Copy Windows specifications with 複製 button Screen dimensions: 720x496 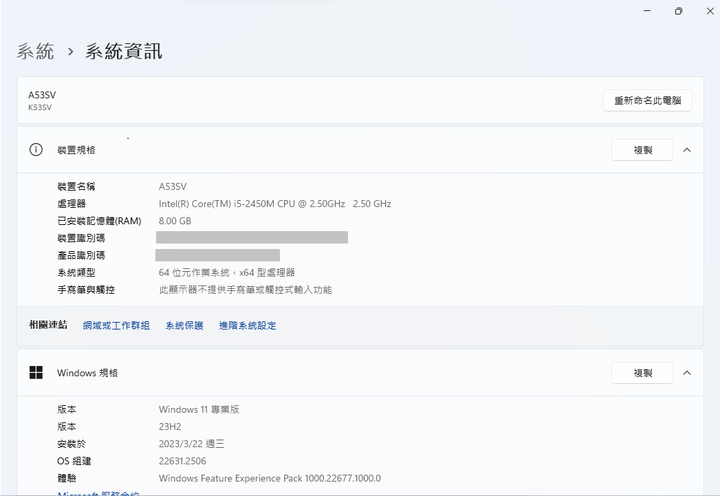tap(642, 373)
